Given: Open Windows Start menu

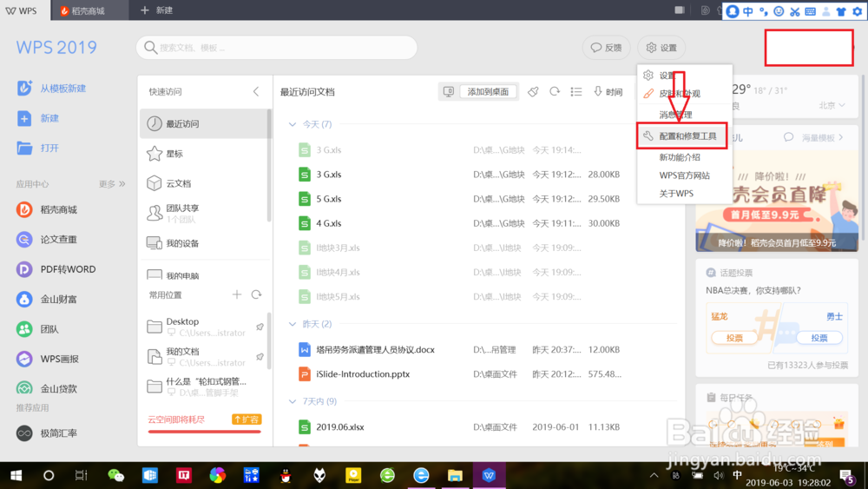Looking at the screenshot, I should [x=16, y=475].
